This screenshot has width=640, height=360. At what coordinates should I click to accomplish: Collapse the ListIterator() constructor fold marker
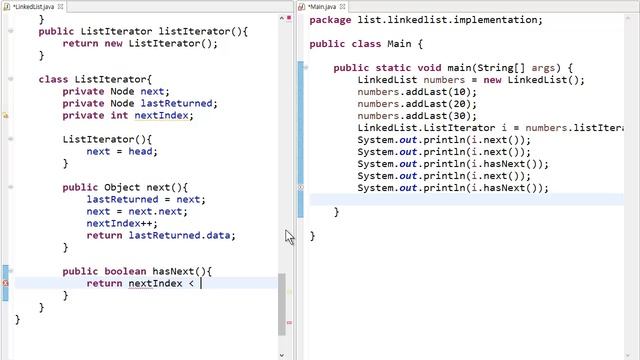[x=11, y=139]
